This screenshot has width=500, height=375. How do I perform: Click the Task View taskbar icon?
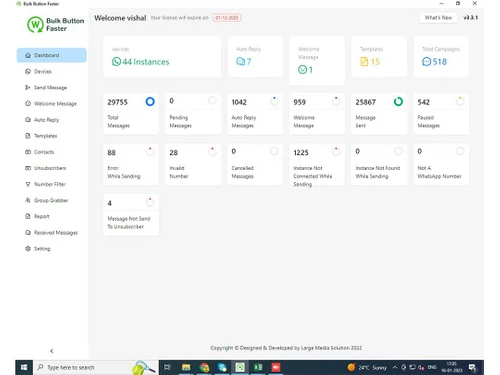(x=168, y=367)
